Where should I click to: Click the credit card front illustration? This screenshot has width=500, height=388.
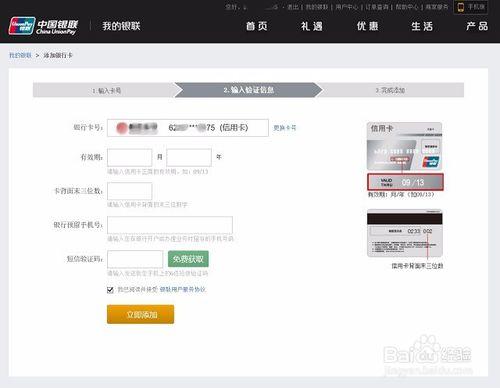tap(405, 146)
